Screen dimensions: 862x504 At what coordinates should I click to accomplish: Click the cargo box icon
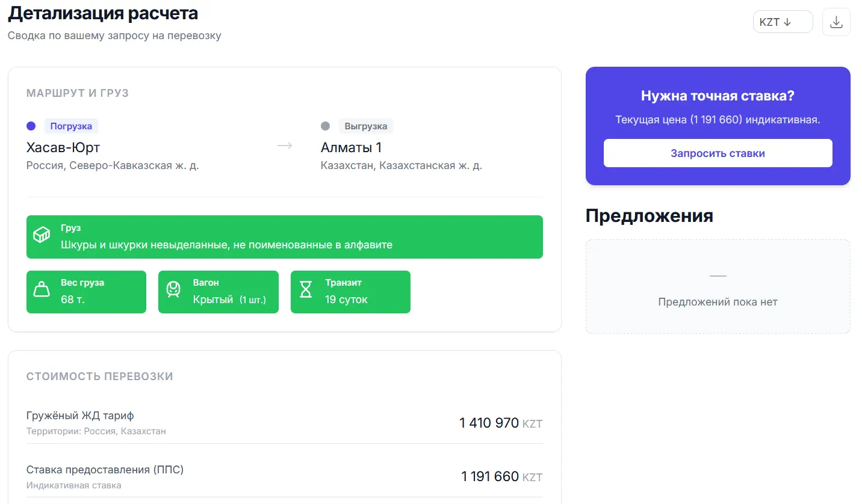pos(42,235)
